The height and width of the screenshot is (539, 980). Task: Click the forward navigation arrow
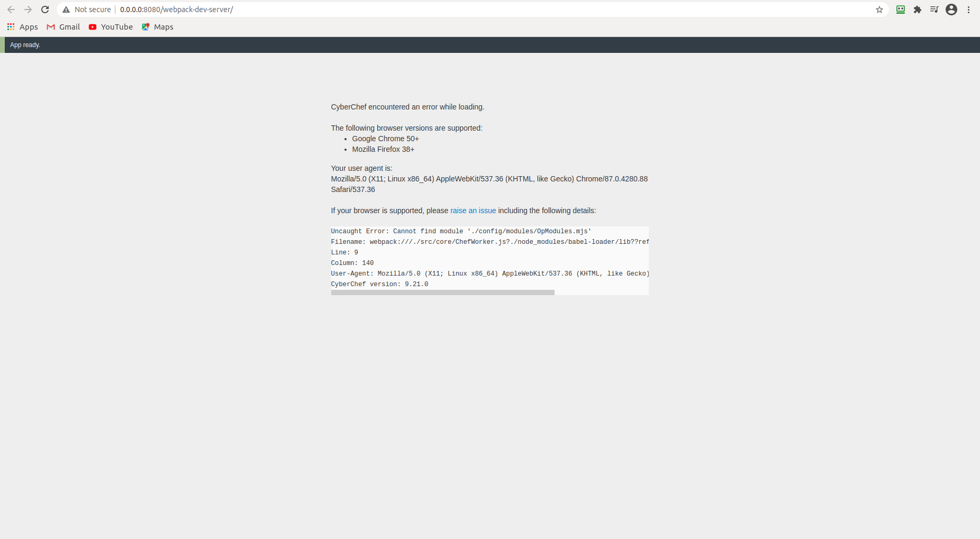(x=28, y=9)
